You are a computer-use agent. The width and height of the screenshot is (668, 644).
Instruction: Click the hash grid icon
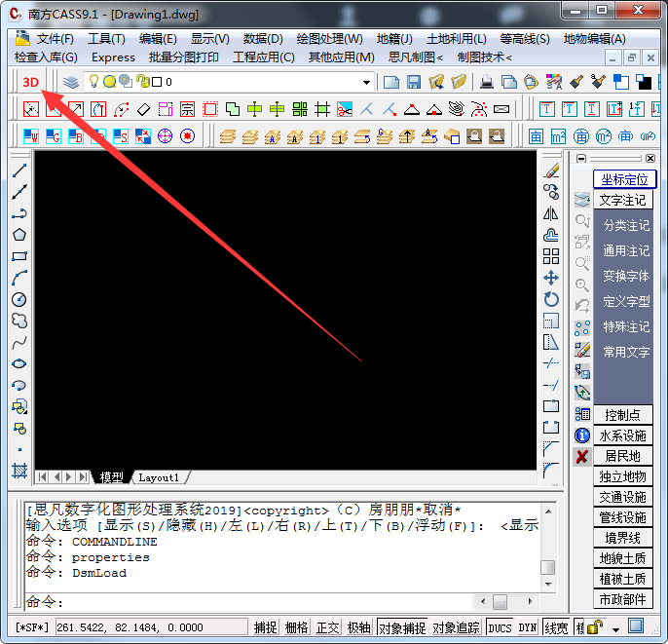(x=322, y=109)
